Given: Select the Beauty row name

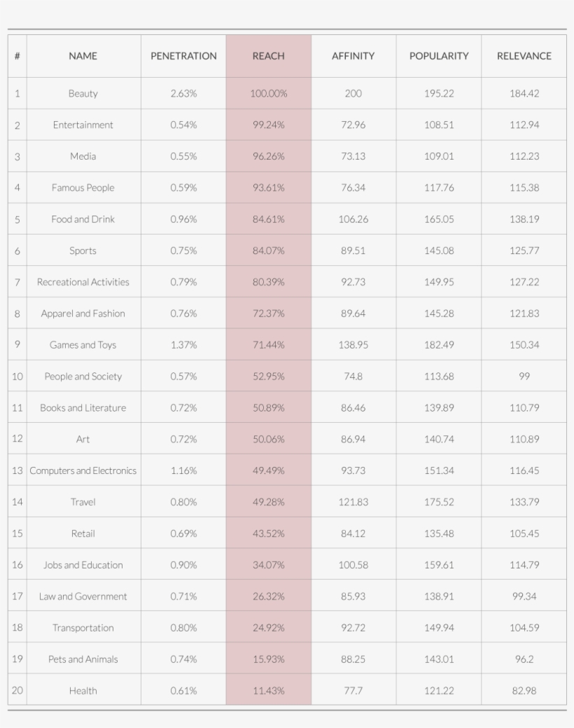Looking at the screenshot, I should click(x=83, y=94).
